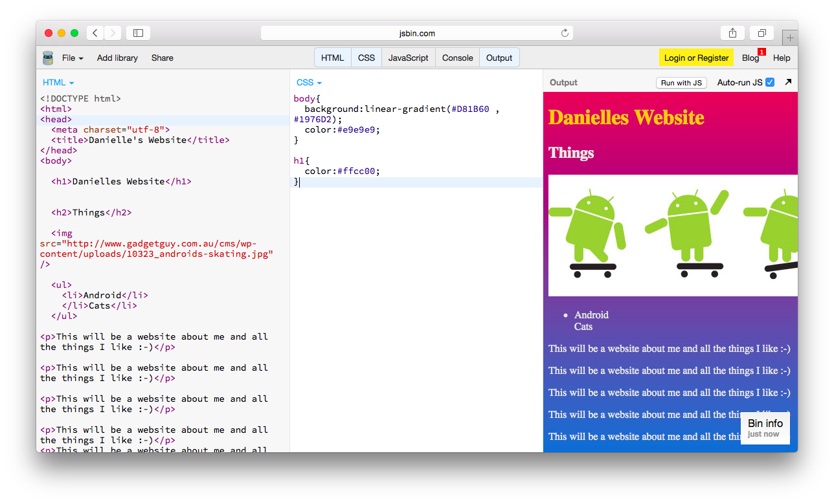This screenshot has height=504, width=834.
Task: Toggle the Auto-run JS checkbox
Action: point(770,82)
